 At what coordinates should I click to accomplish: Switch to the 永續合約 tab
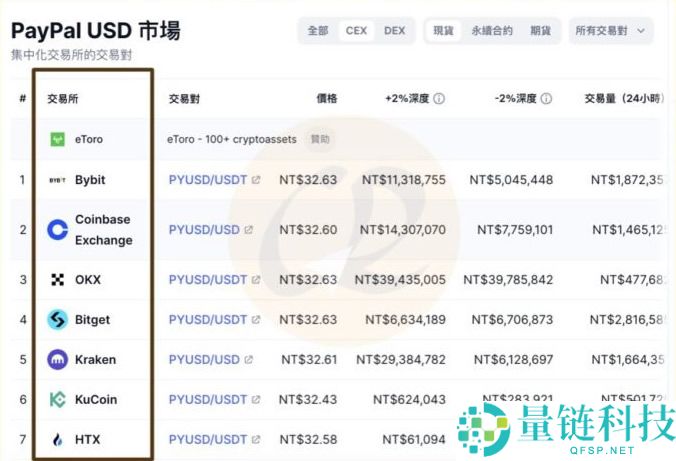[x=492, y=31]
